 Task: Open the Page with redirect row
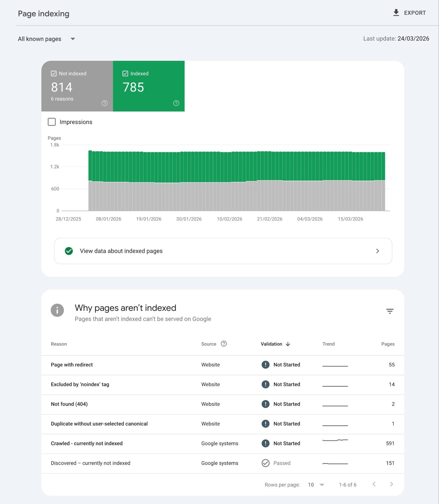pyautogui.click(x=72, y=365)
